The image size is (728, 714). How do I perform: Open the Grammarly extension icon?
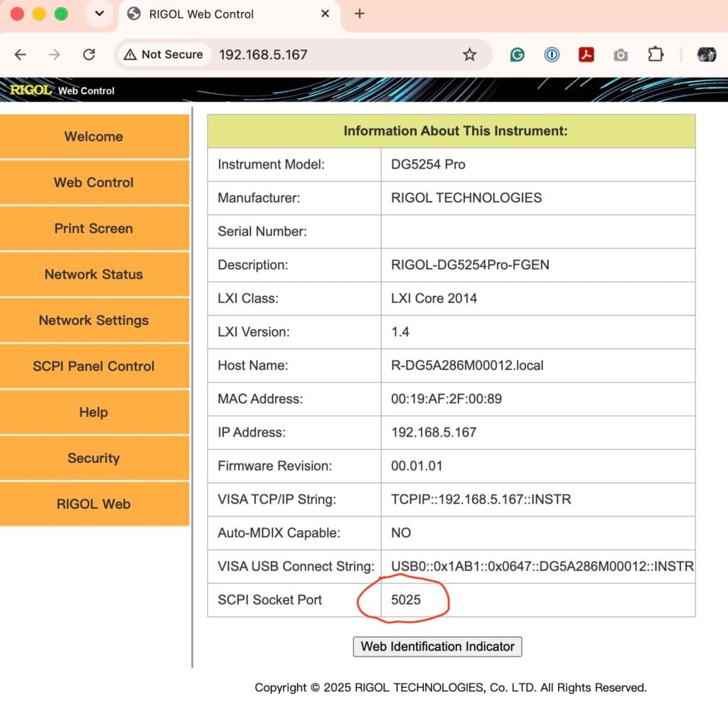pyautogui.click(x=517, y=55)
